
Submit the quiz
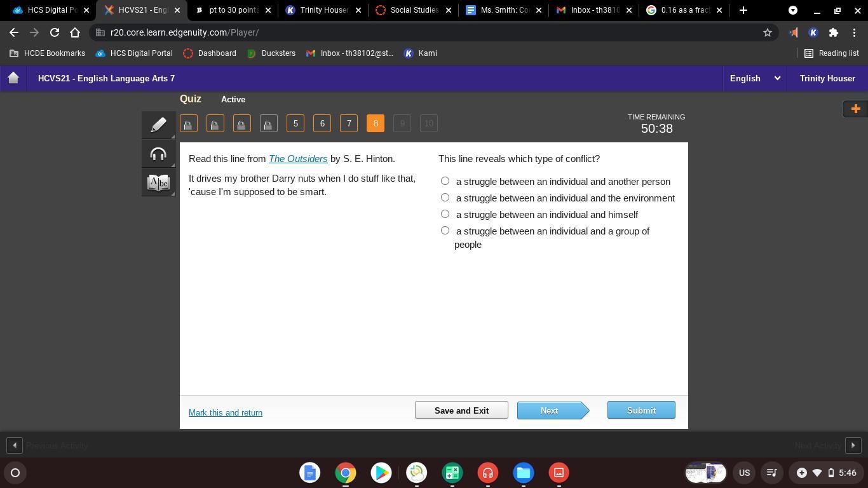(x=641, y=410)
